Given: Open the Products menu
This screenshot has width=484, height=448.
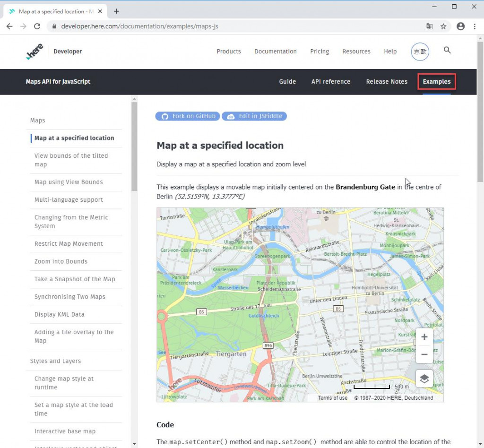Looking at the screenshot, I should (x=229, y=51).
